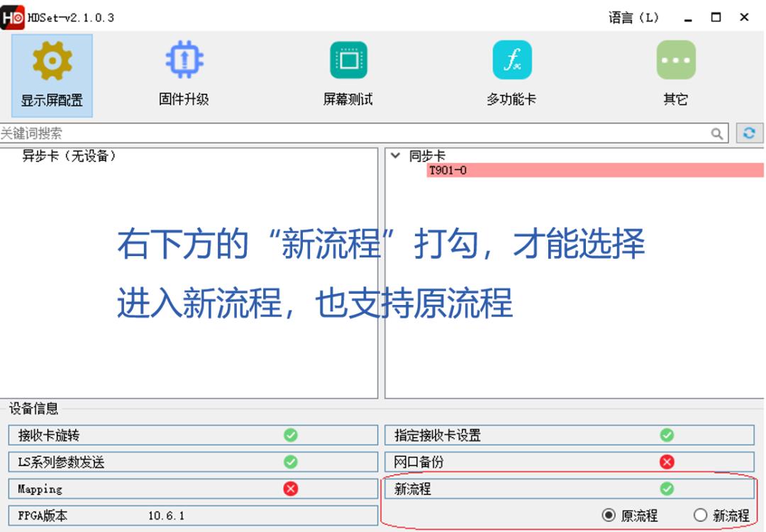Click the refresh devices icon
This screenshot has width=766, height=532.
click(750, 133)
